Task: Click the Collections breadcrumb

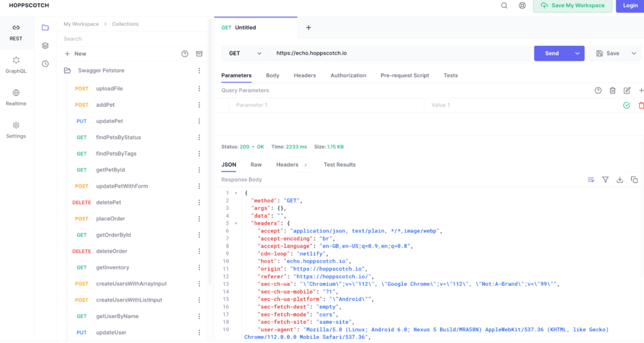Action: [x=125, y=24]
